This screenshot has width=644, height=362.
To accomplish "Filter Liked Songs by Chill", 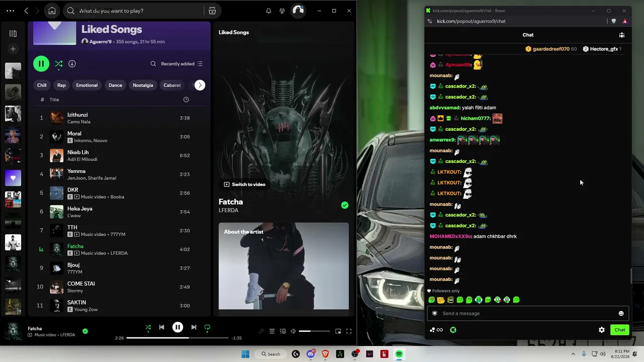I will [42, 85].
